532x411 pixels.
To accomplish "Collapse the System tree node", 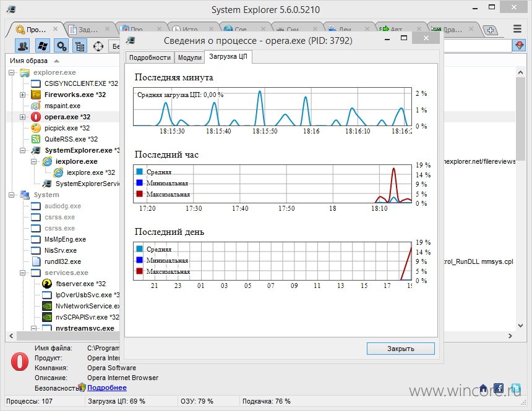I will (x=11, y=195).
